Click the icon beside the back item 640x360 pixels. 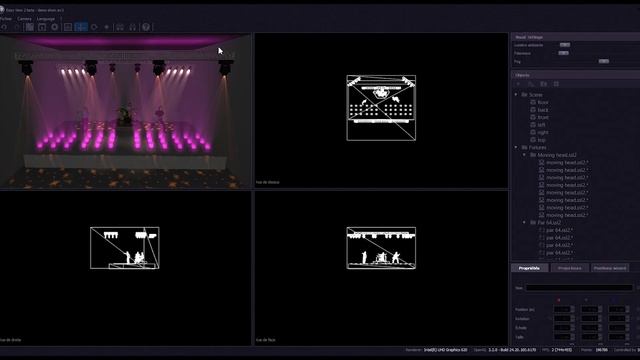tap(533, 110)
